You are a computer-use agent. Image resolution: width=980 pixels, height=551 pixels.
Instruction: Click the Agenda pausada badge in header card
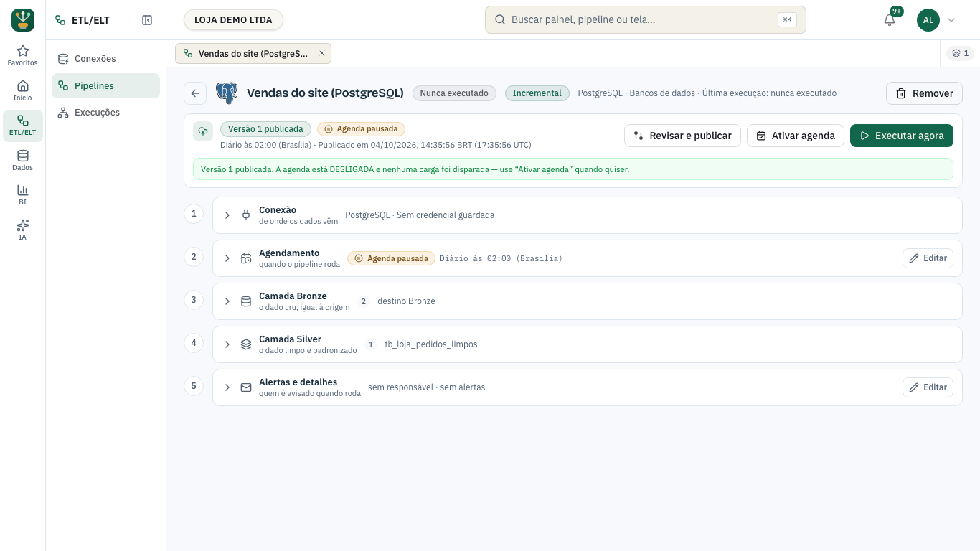tap(361, 129)
